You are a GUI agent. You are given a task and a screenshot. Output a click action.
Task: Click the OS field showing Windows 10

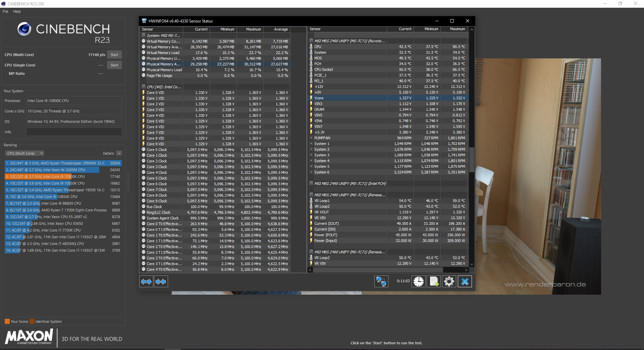pyautogui.click(x=74, y=121)
